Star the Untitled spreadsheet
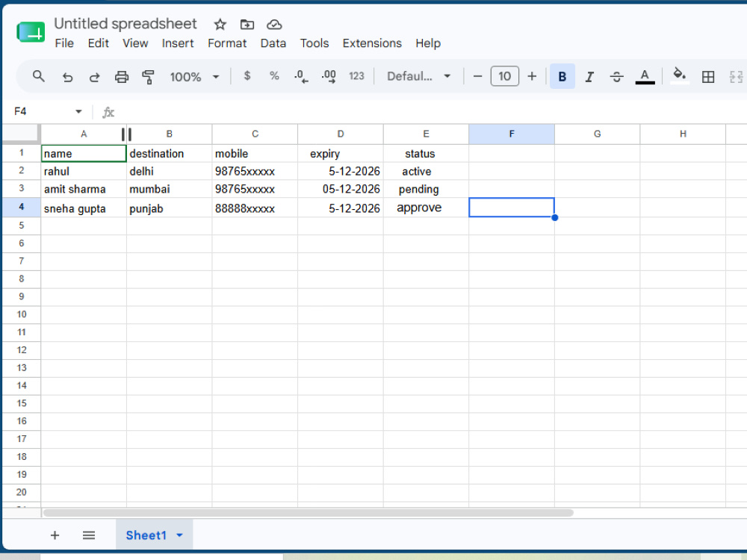This screenshot has height=560, width=747. [220, 25]
